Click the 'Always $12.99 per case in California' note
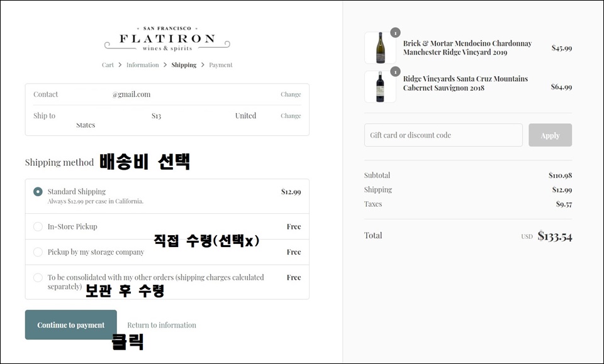The image size is (604, 364). 96,201
